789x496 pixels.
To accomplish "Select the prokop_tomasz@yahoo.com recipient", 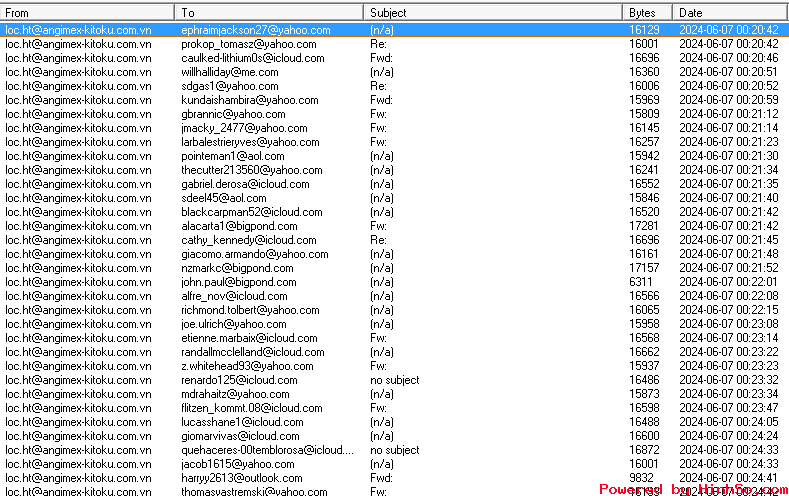I will coord(249,44).
